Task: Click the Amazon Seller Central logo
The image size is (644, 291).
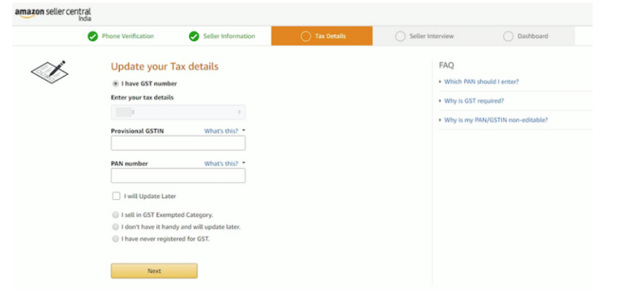Action: 53,14
